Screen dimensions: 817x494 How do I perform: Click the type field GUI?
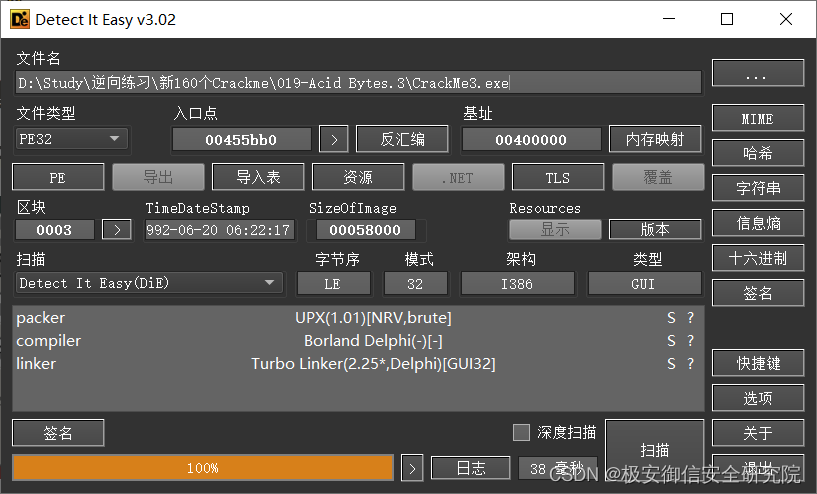644,284
